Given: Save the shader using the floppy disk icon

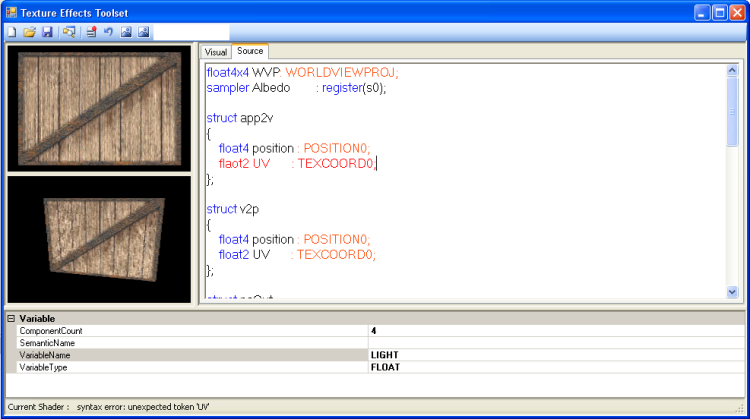Looking at the screenshot, I should (x=47, y=33).
